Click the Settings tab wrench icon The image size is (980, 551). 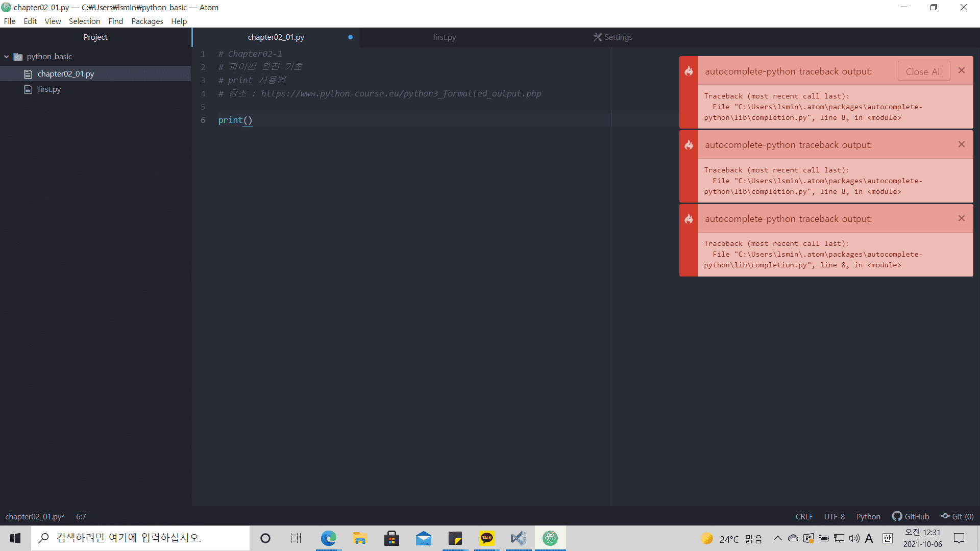[597, 37]
